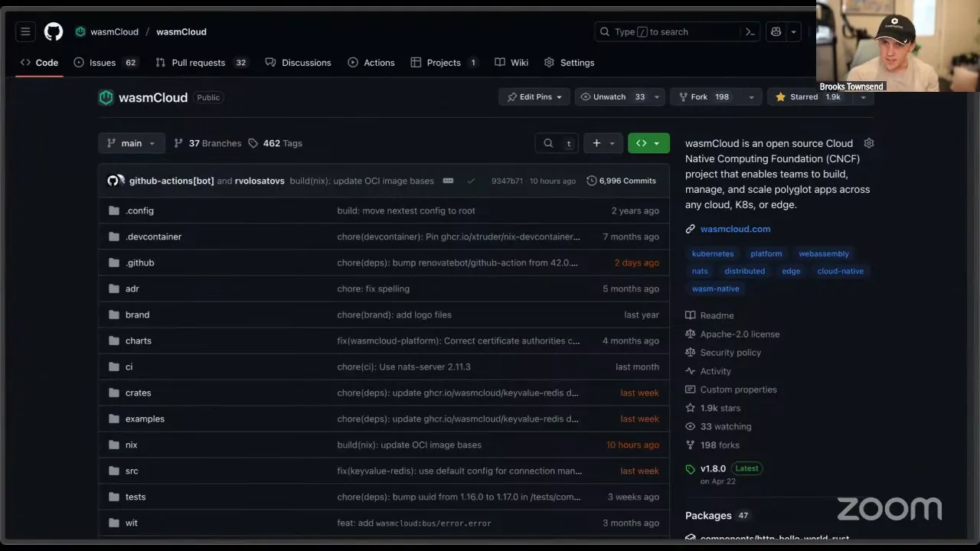Open the nix folder

click(x=132, y=445)
